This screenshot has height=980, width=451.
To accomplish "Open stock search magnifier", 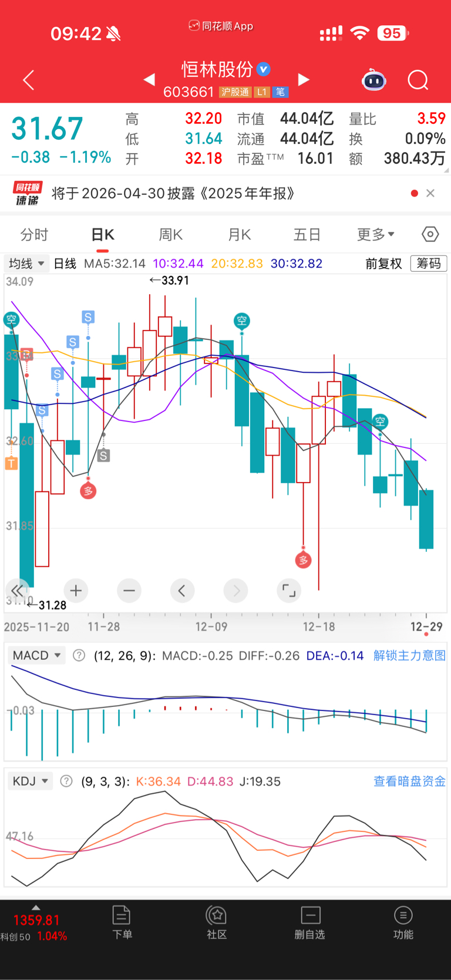I will (418, 80).
